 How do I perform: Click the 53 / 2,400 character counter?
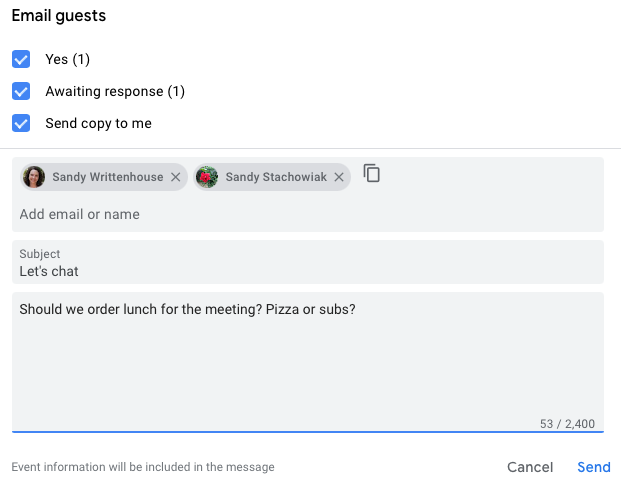[x=567, y=424]
